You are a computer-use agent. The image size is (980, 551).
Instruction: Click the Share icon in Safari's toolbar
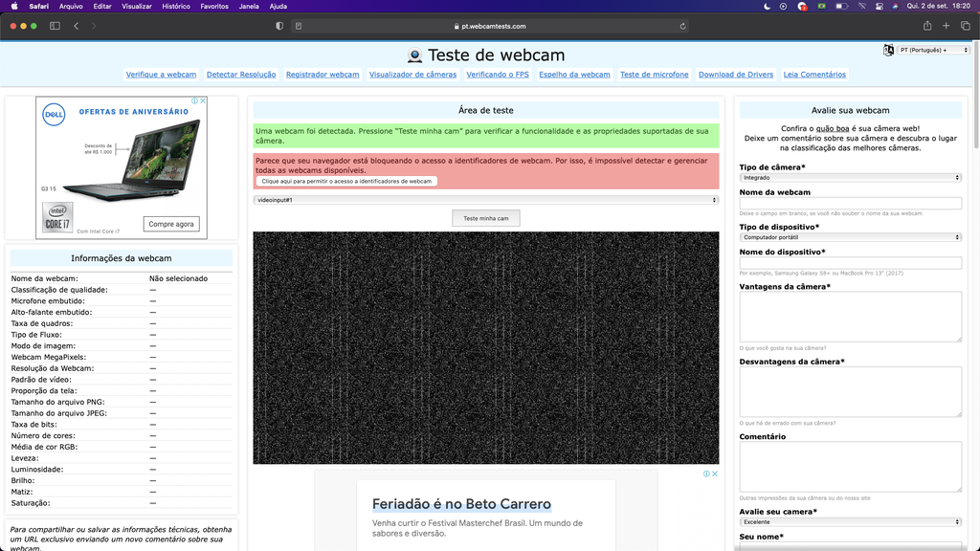coord(928,26)
